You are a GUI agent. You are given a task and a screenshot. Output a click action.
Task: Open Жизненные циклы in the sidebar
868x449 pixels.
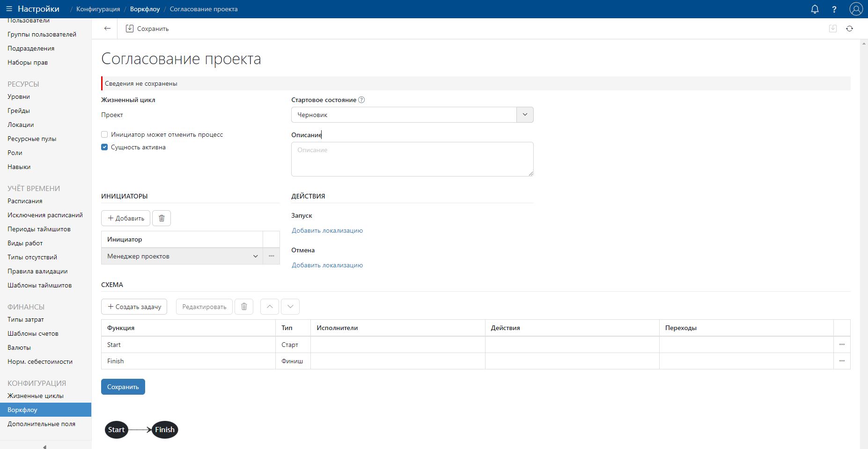(x=36, y=396)
